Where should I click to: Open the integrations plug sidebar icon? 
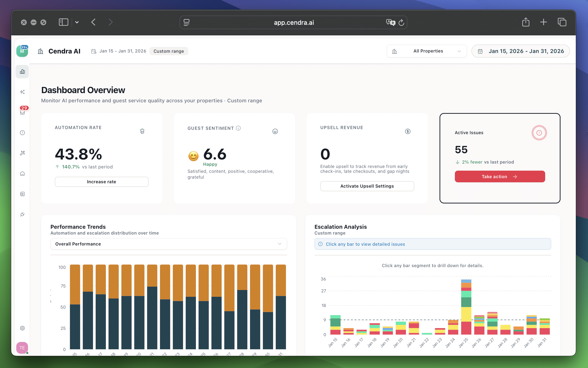[x=22, y=214]
